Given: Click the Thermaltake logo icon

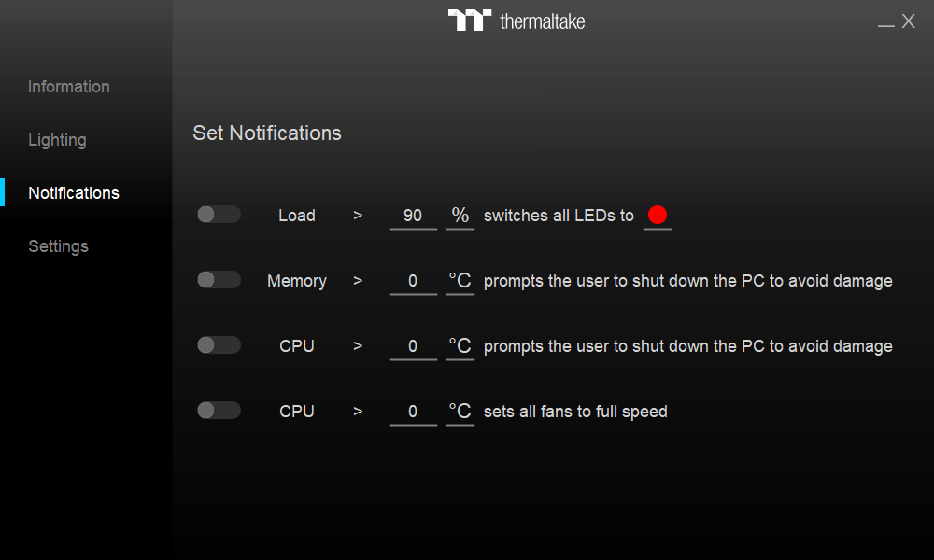Looking at the screenshot, I should coord(470,21).
